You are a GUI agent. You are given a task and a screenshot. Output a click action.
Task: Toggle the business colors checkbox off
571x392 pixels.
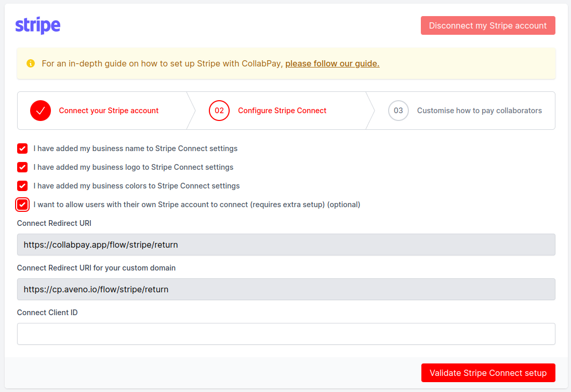(22, 186)
